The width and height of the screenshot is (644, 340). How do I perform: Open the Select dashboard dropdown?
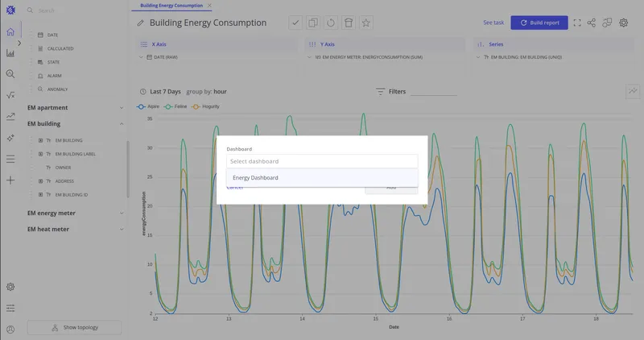point(322,161)
